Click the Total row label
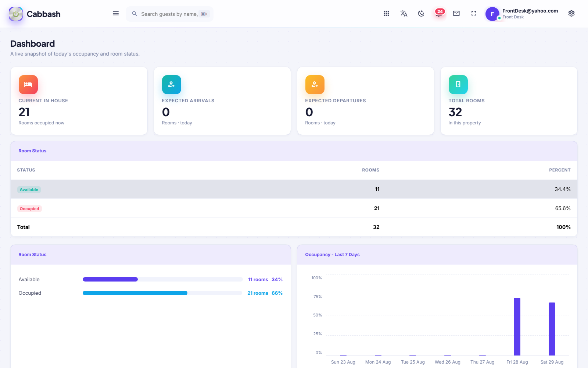 tap(24, 227)
